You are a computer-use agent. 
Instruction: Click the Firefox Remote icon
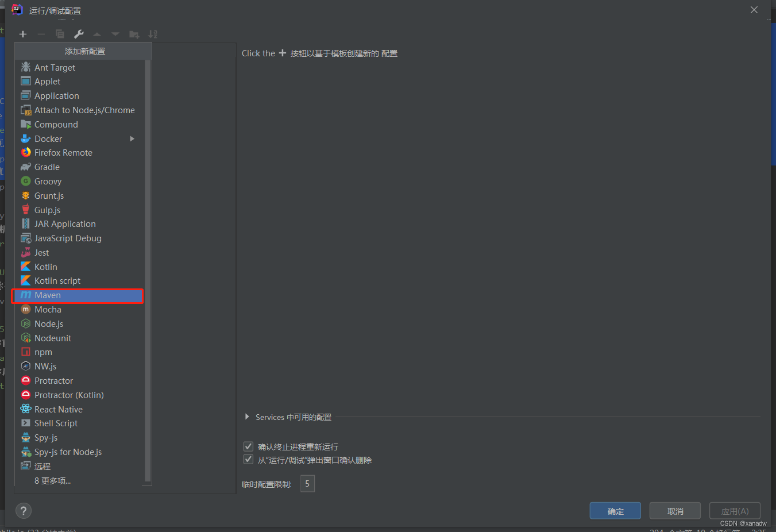(x=26, y=152)
